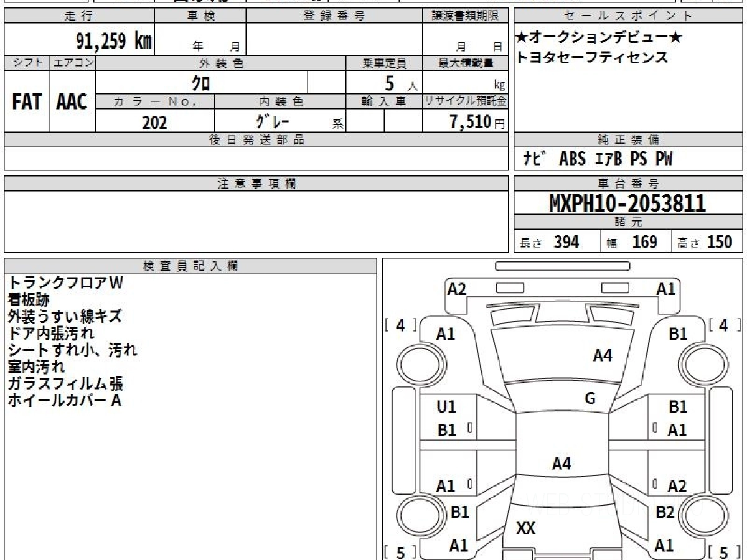Click the length value 394

(566, 242)
